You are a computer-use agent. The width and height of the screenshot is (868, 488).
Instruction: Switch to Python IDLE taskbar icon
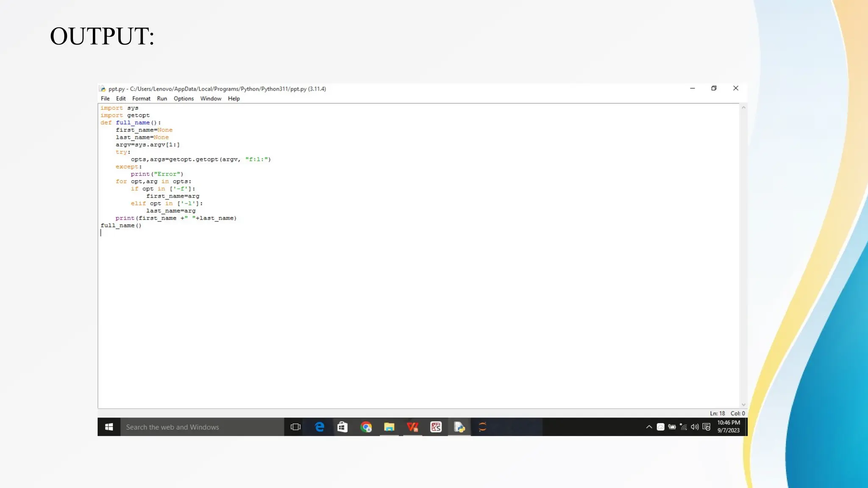point(459,427)
